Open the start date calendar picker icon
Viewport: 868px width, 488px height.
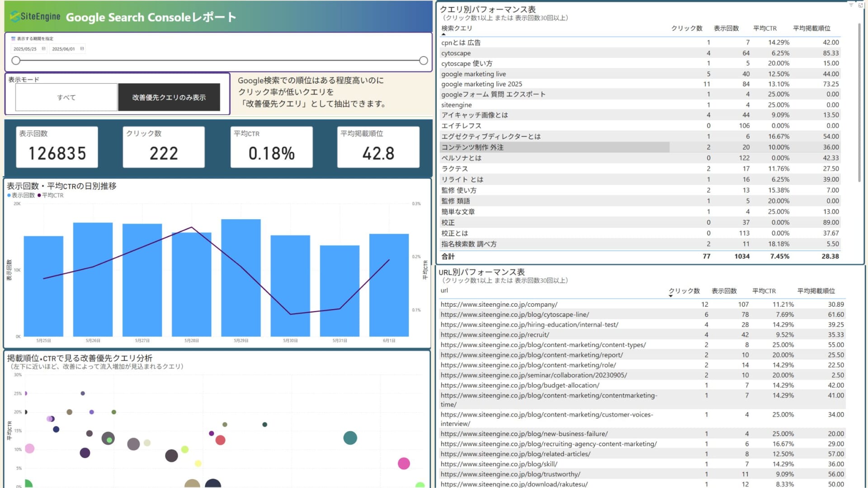point(43,49)
